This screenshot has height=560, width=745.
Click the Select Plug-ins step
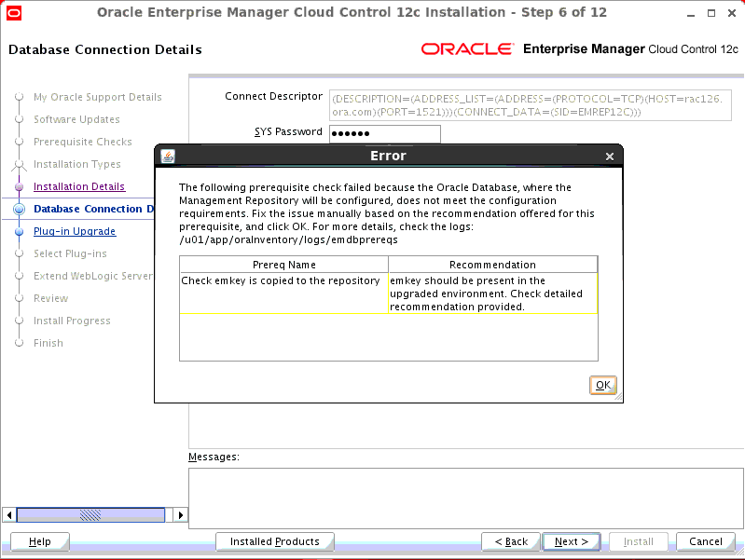click(x=70, y=253)
